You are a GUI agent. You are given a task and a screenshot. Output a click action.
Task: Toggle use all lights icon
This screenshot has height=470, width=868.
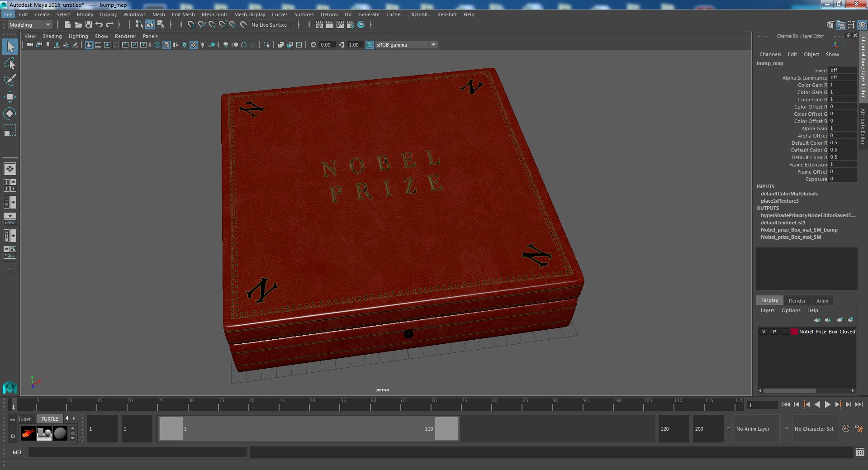tap(203, 45)
